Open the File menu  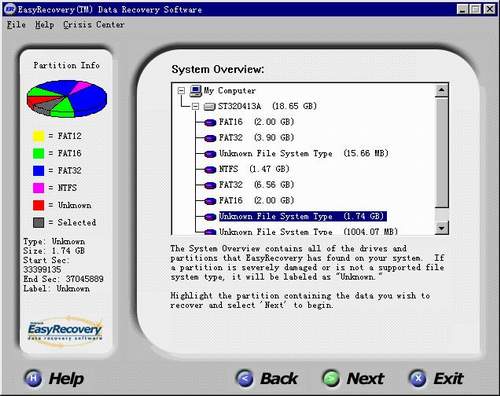(16, 25)
